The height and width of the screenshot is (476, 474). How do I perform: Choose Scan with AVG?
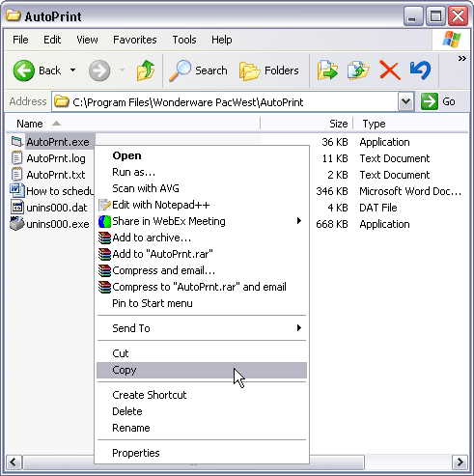pyautogui.click(x=202, y=188)
